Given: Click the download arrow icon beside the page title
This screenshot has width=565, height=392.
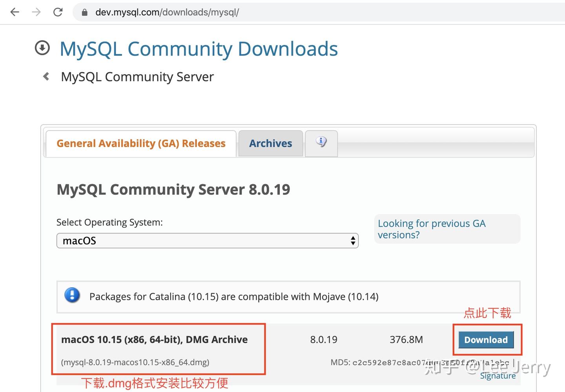Looking at the screenshot, I should tap(42, 48).
